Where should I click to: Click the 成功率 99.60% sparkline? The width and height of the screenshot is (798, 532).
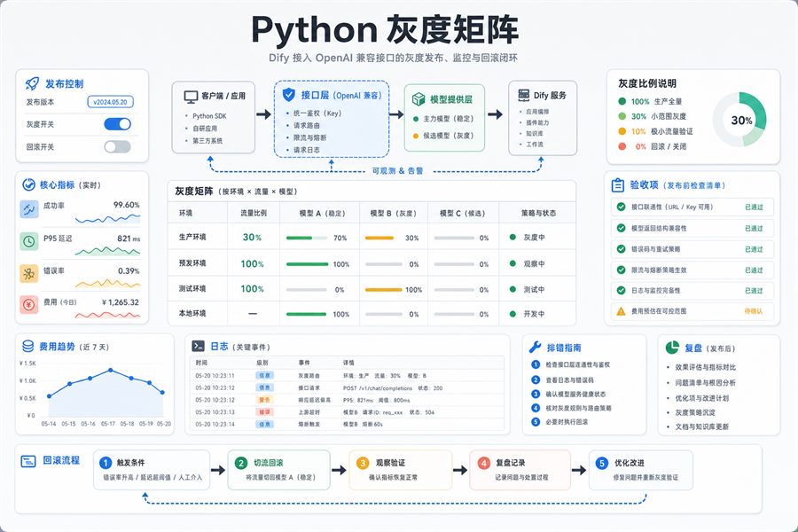point(107,219)
